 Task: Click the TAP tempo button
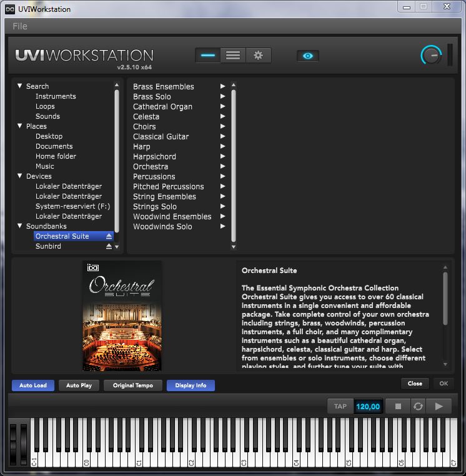(340, 406)
